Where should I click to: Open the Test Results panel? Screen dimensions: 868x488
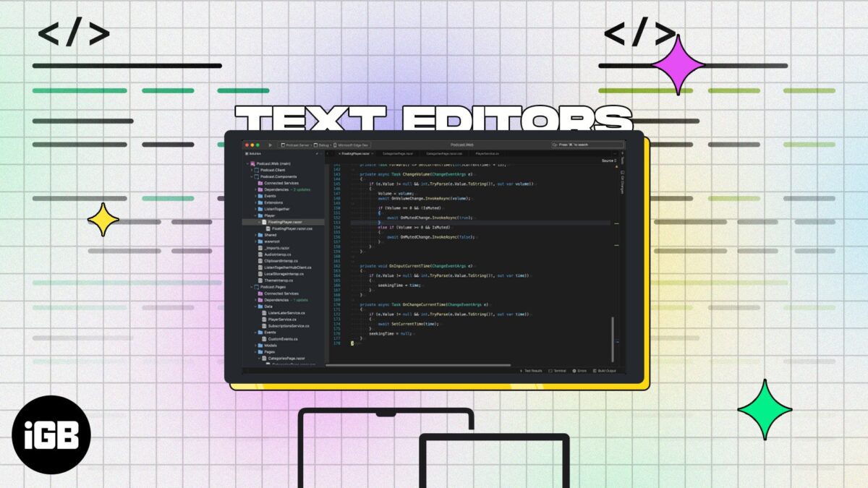pyautogui.click(x=532, y=370)
